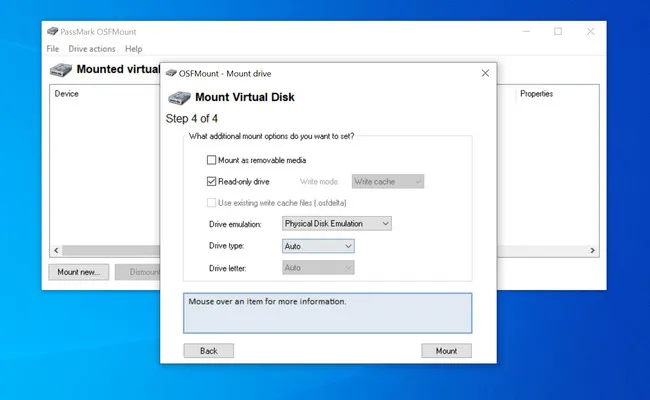This screenshot has width=650, height=400.
Task: Enable Mount as removable media checkbox
Action: pos(211,160)
